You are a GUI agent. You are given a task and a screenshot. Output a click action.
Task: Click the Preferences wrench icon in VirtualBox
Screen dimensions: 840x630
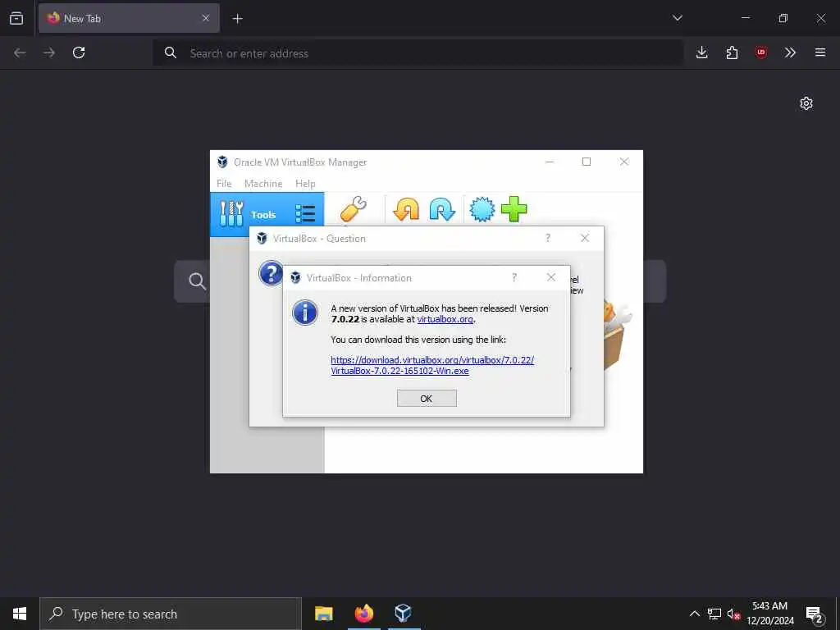click(354, 209)
